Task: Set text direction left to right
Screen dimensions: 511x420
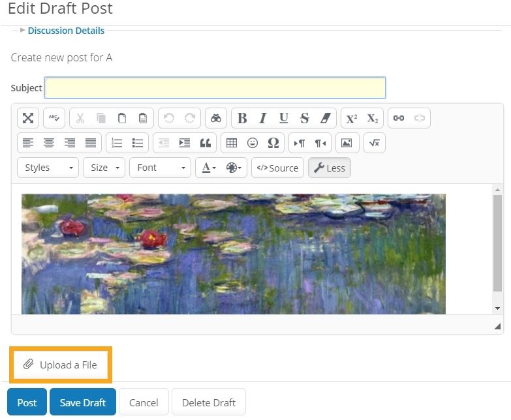Action: click(x=299, y=143)
